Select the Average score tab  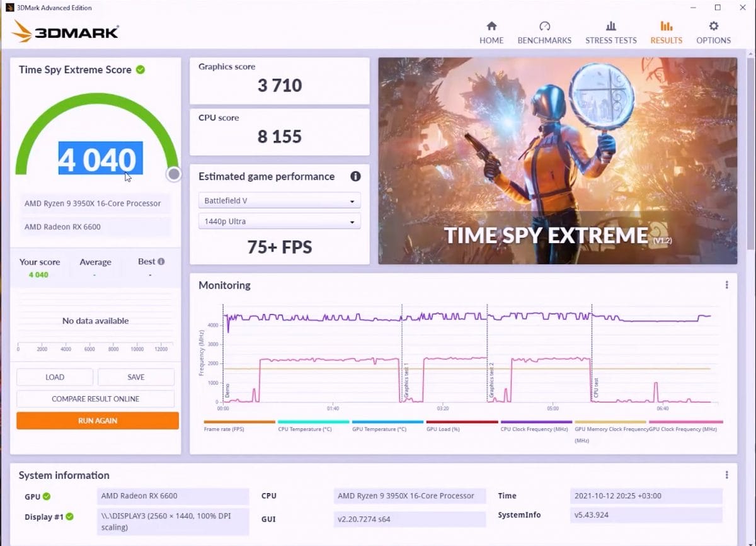point(95,261)
